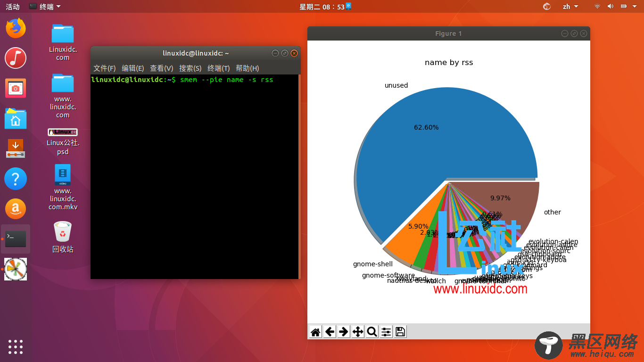Open Amazon launcher in dock
This screenshot has width=644, height=362.
click(x=16, y=209)
